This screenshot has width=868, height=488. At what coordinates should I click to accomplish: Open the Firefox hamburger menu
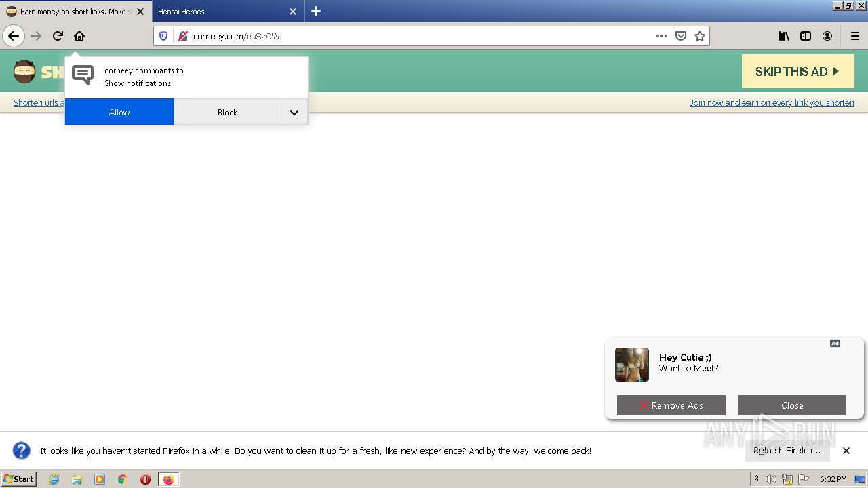tap(854, 36)
